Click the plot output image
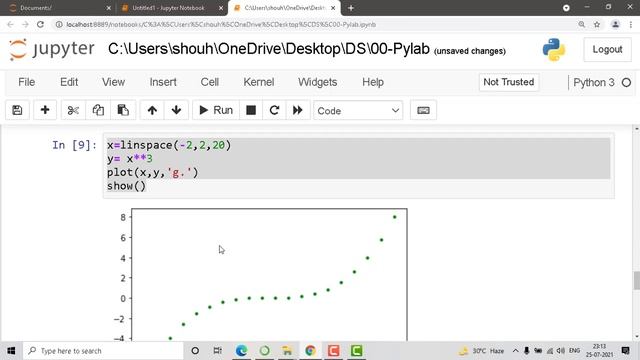 coord(261,274)
